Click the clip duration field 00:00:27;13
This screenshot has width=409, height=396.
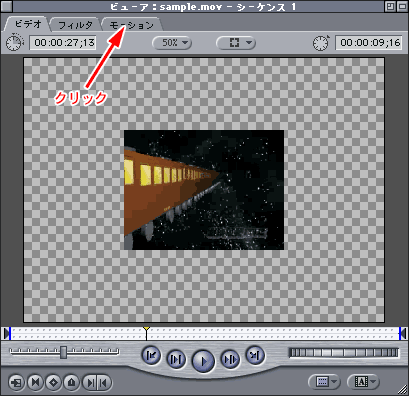[x=64, y=43]
